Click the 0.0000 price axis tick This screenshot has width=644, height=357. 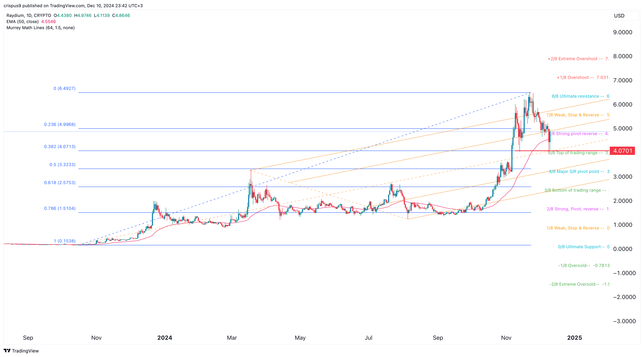point(623,249)
